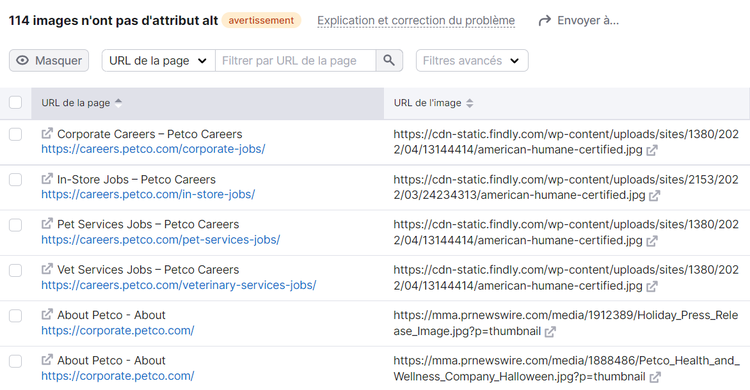The height and width of the screenshot is (390, 750).
Task: Click the Envoyer à... button
Action: (x=578, y=21)
